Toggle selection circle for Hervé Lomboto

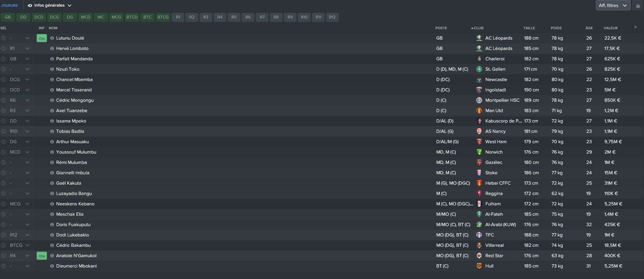click(3, 48)
